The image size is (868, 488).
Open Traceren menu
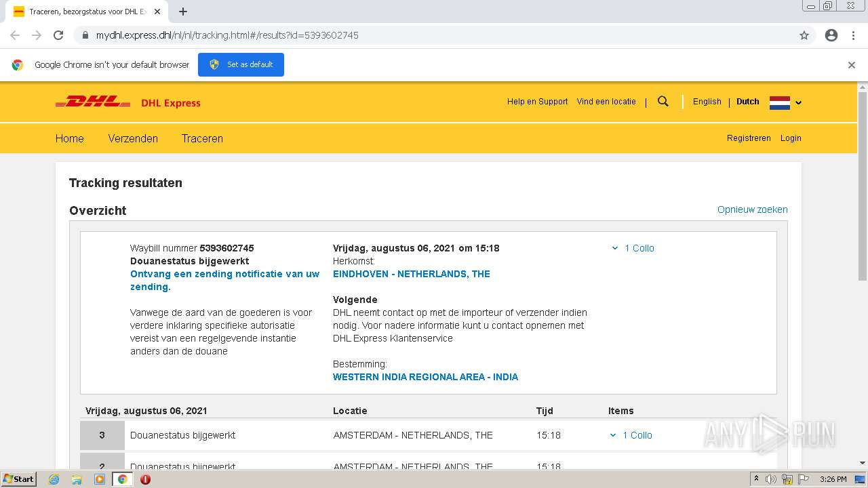tap(202, 138)
